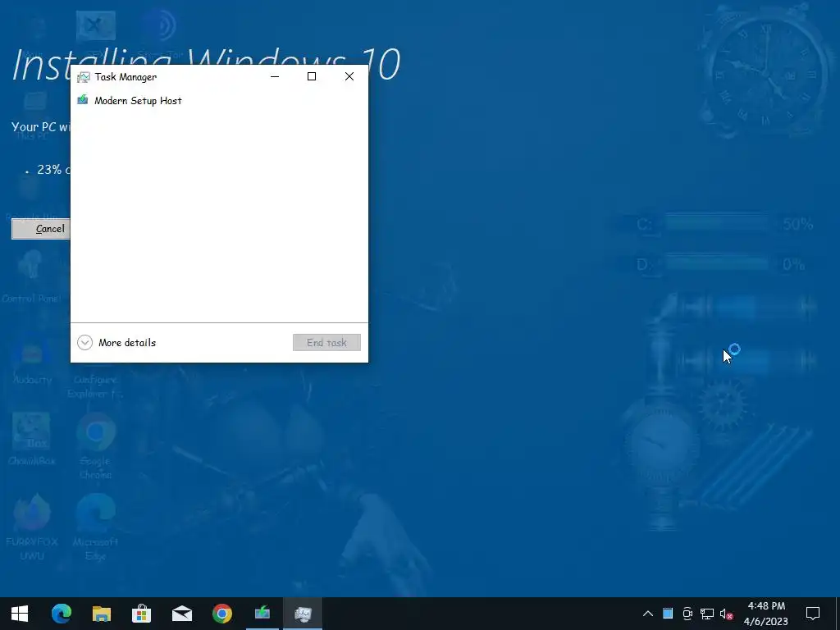Close the Task Manager window
This screenshot has width=840, height=630.
tap(349, 76)
